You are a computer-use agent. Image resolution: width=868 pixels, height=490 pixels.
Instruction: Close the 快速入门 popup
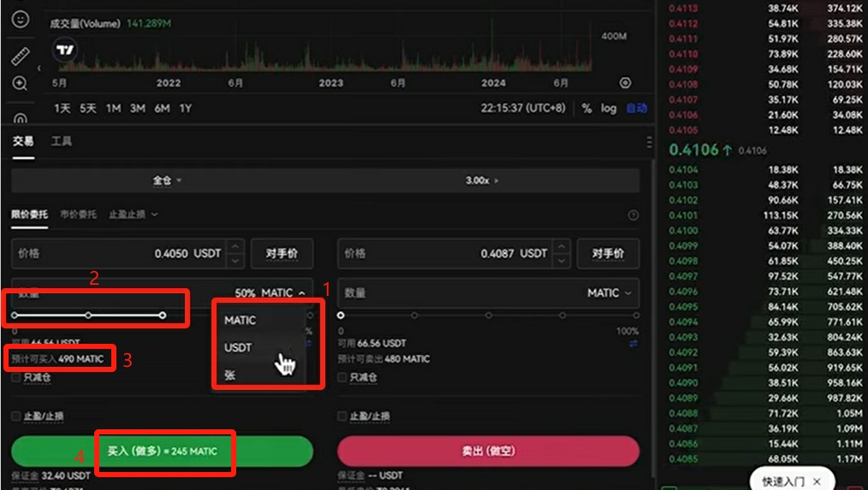tap(817, 481)
